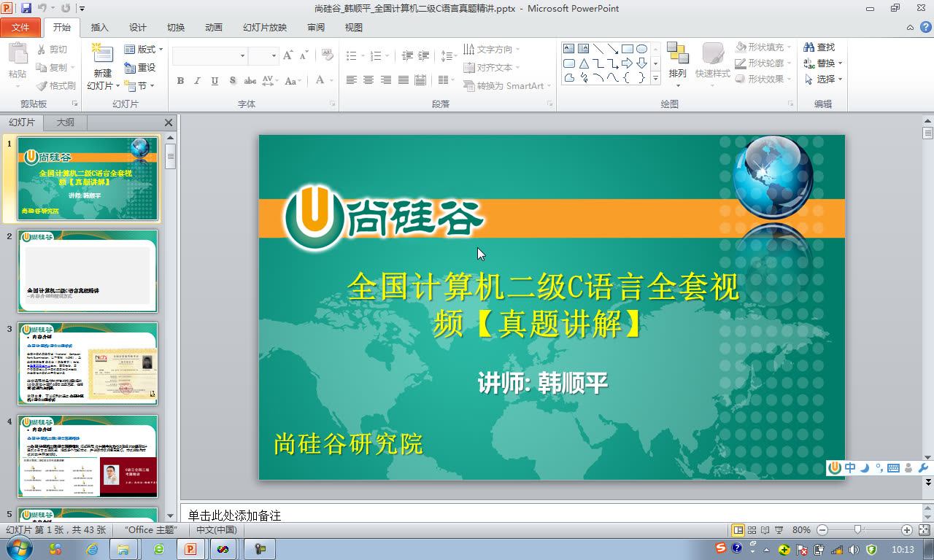
Task: Open the File (文件) tab
Action: pyautogui.click(x=20, y=28)
